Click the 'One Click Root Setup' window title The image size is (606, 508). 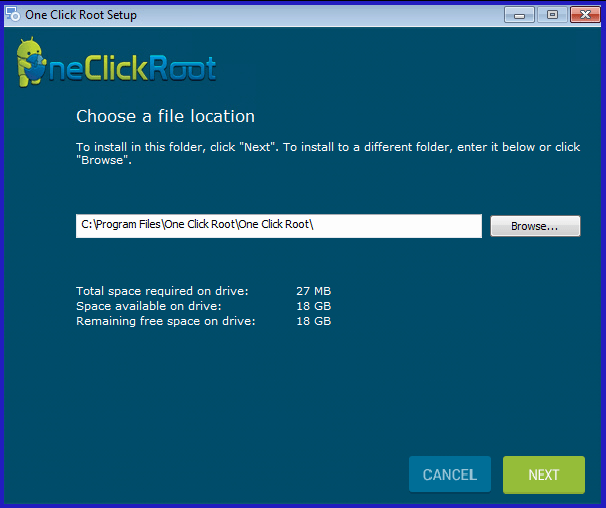coord(81,15)
